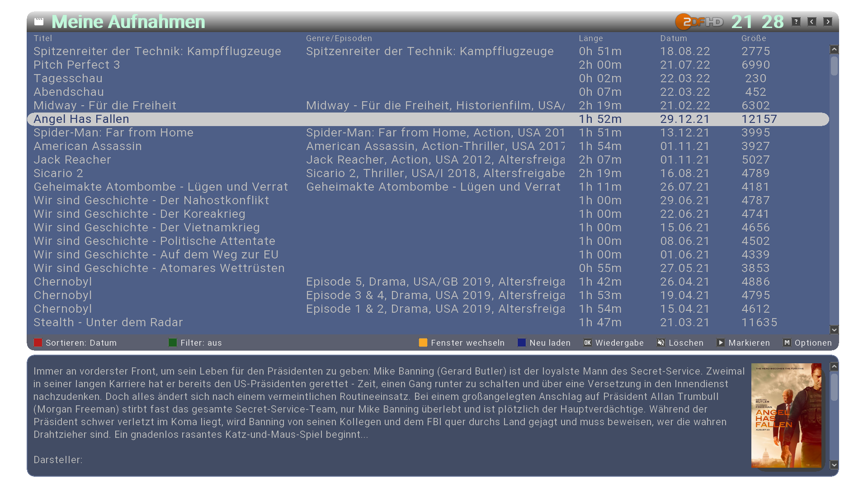Click the Markieren play-key icon
The width and height of the screenshot is (868, 488).
tap(721, 343)
